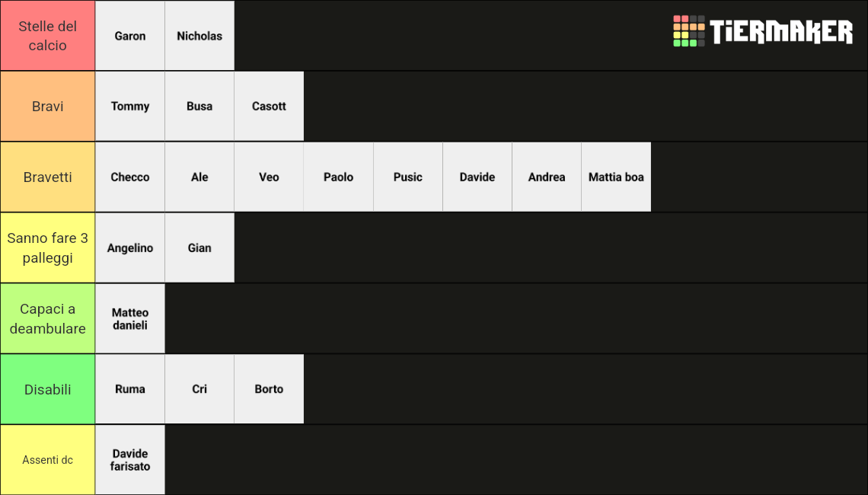Click the TierMaker logo grid icon
868x495 pixels.
point(688,31)
